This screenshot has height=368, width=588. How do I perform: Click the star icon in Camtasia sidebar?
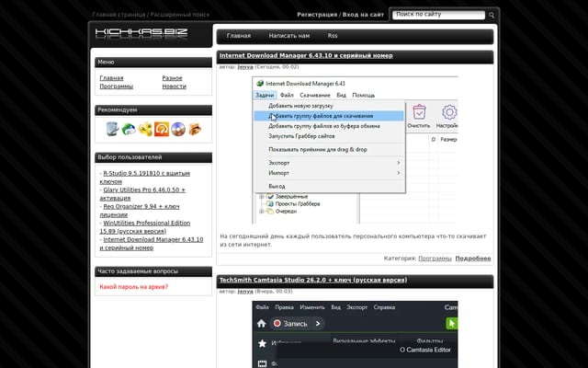coord(262,343)
